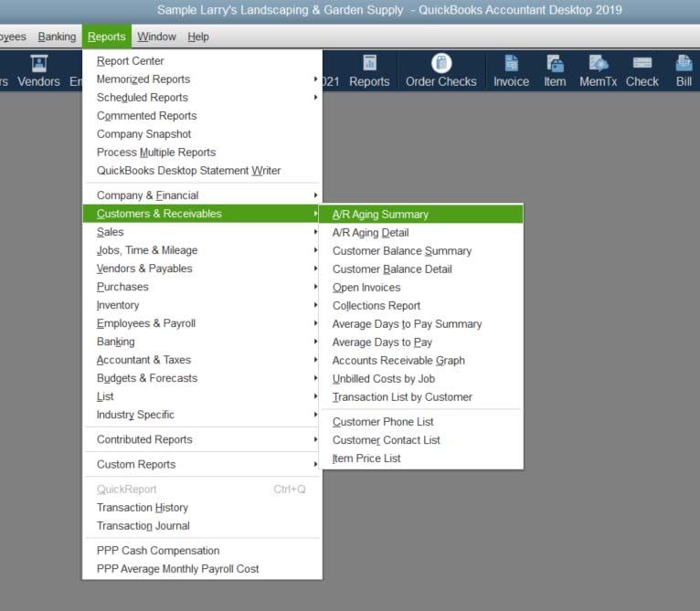Close the open Reports menu
700x611 pixels.
(106, 37)
